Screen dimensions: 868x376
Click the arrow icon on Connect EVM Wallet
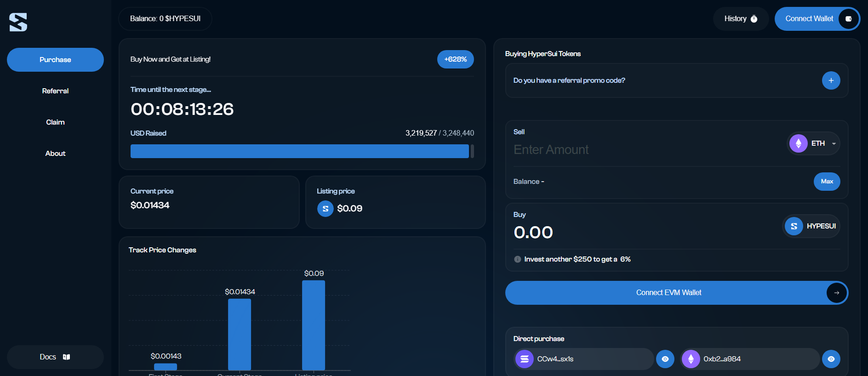836,293
